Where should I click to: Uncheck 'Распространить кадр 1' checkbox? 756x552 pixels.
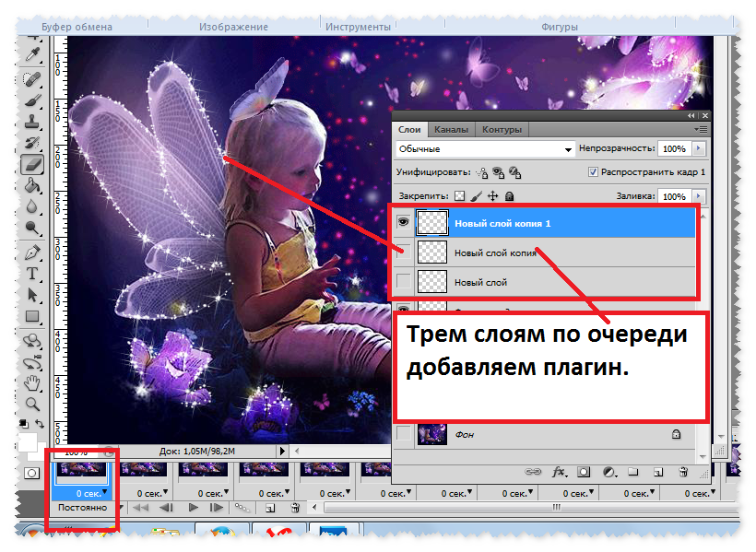click(593, 171)
